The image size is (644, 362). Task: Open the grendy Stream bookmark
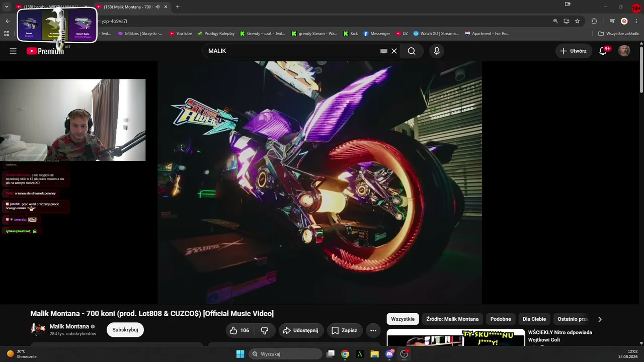314,34
